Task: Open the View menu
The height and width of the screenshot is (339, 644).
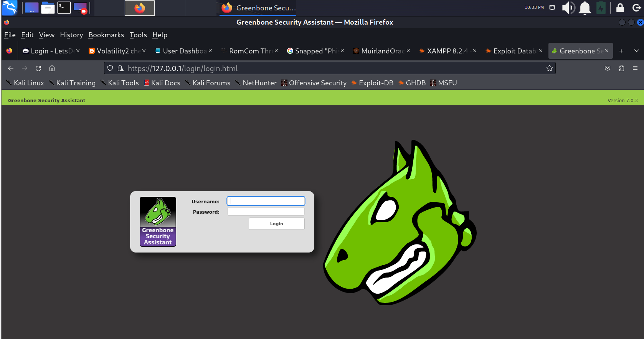Action: pyautogui.click(x=47, y=35)
